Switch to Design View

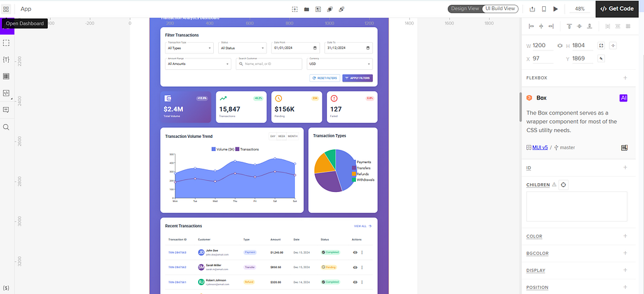tap(465, 9)
